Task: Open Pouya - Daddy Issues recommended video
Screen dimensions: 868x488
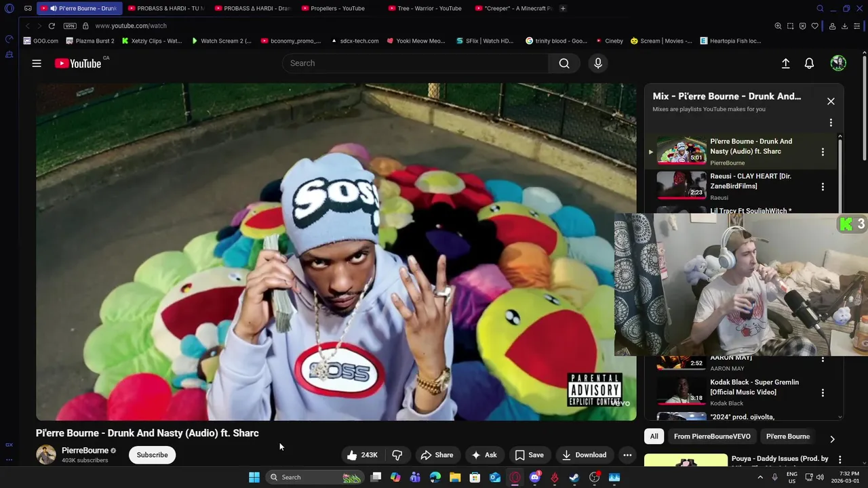Action: click(x=780, y=459)
